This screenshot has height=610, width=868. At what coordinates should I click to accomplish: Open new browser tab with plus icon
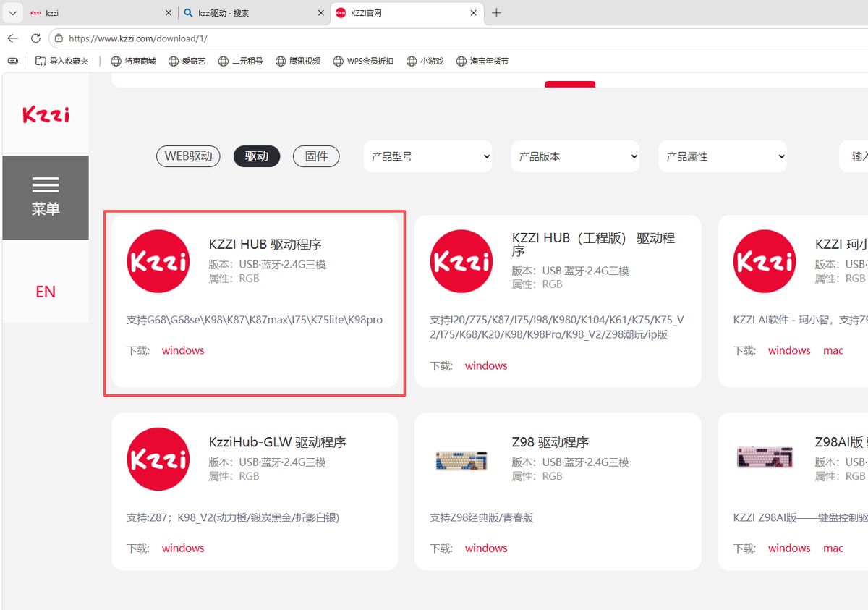click(496, 13)
